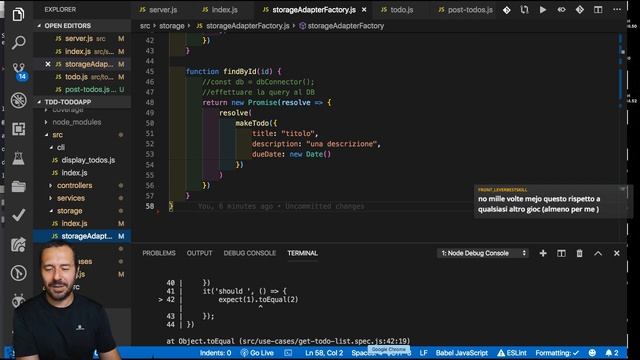Split the editor to the right
The height and width of the screenshot is (360, 640).
click(598, 9)
